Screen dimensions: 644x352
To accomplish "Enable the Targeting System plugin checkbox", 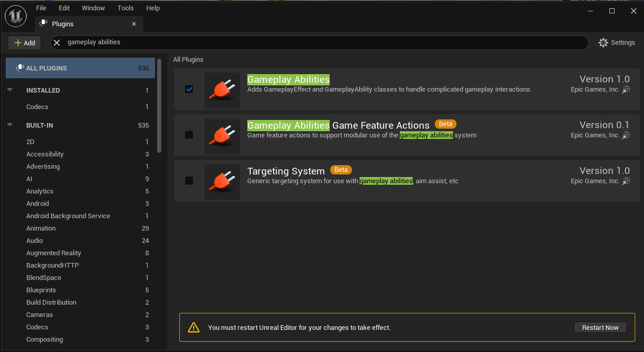I will point(189,181).
